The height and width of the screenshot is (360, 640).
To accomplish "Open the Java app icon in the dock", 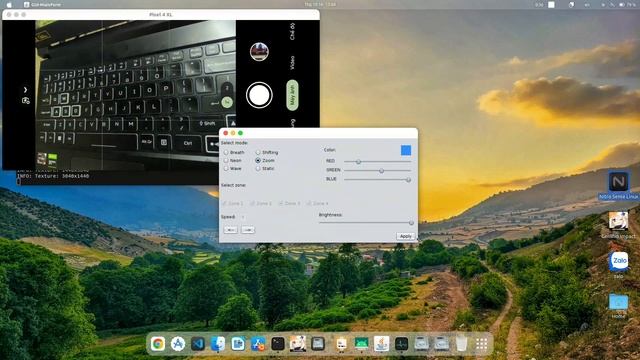I will 381,344.
